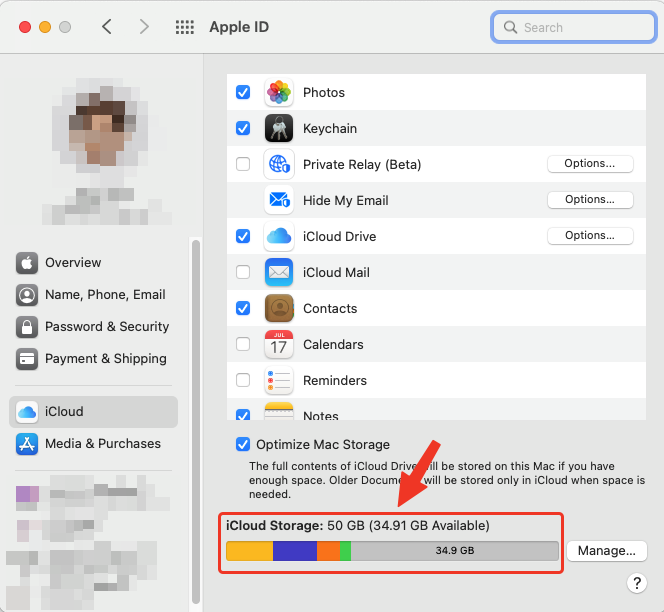Open Media & Purchases section
This screenshot has height=612, width=664.
tap(93, 443)
